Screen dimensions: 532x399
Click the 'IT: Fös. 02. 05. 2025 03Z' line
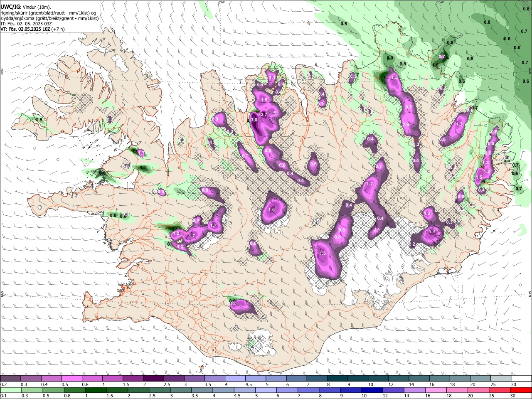pos(26,24)
